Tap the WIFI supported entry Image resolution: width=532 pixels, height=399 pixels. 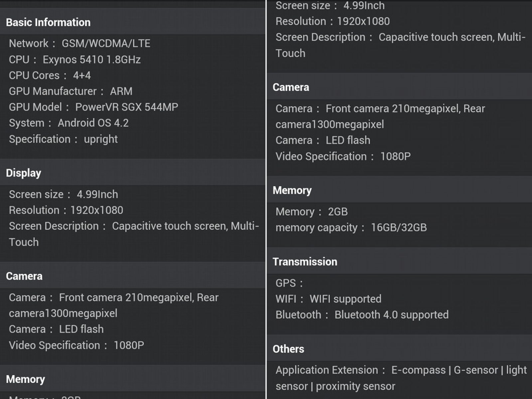(329, 299)
